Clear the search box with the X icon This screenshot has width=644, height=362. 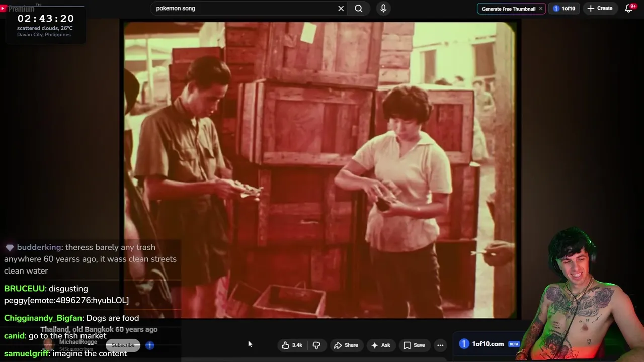click(x=341, y=8)
